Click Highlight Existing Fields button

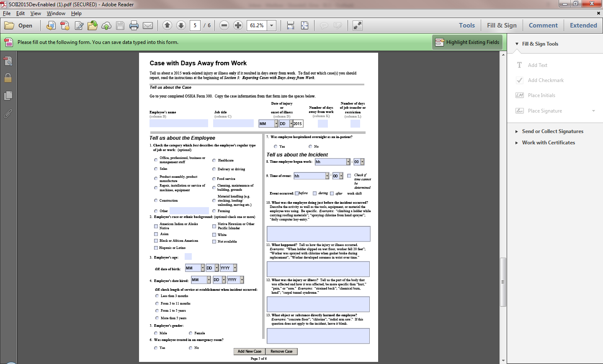pos(467,42)
